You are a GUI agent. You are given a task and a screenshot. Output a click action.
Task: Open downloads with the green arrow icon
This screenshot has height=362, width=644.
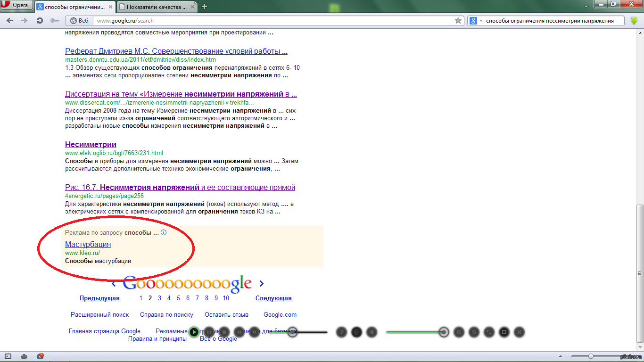[x=634, y=21]
